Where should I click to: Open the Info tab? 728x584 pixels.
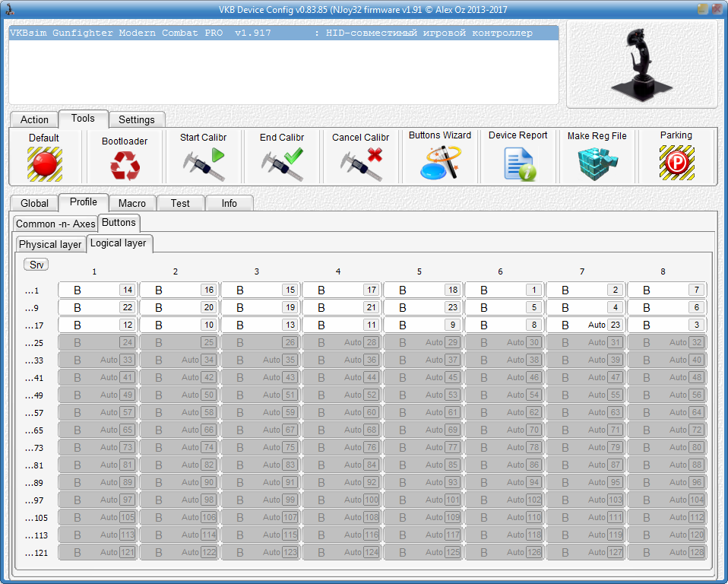229,203
